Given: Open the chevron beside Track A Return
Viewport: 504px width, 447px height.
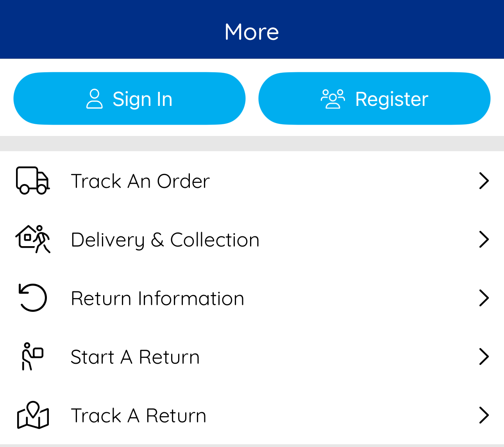Looking at the screenshot, I should coord(484,415).
